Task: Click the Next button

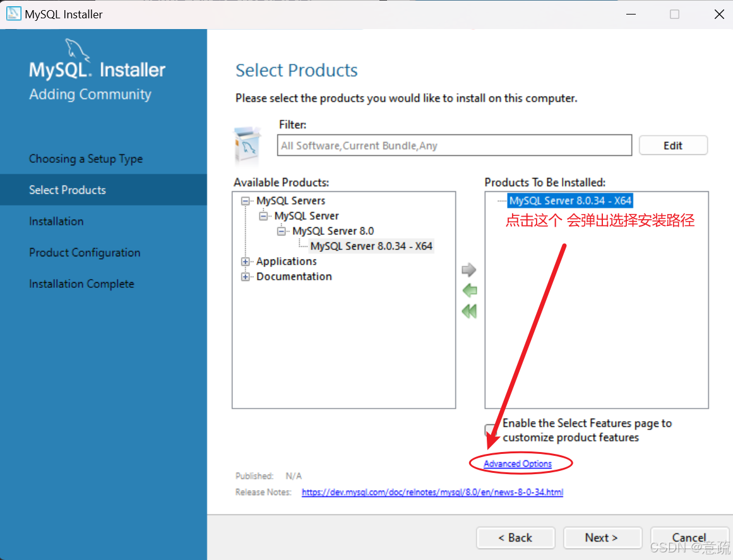Action: 602,538
